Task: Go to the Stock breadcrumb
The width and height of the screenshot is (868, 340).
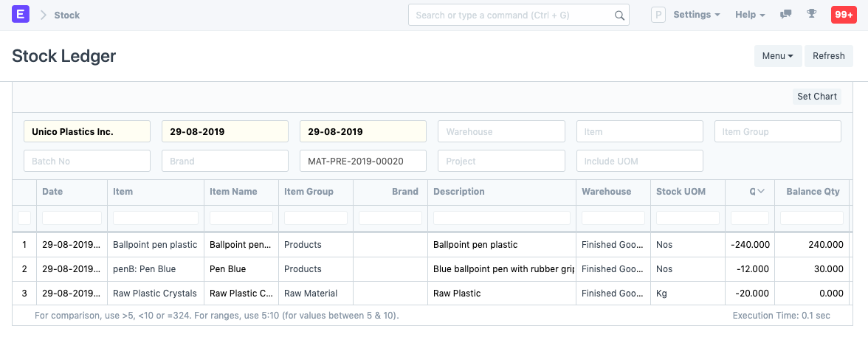Action: coord(66,15)
